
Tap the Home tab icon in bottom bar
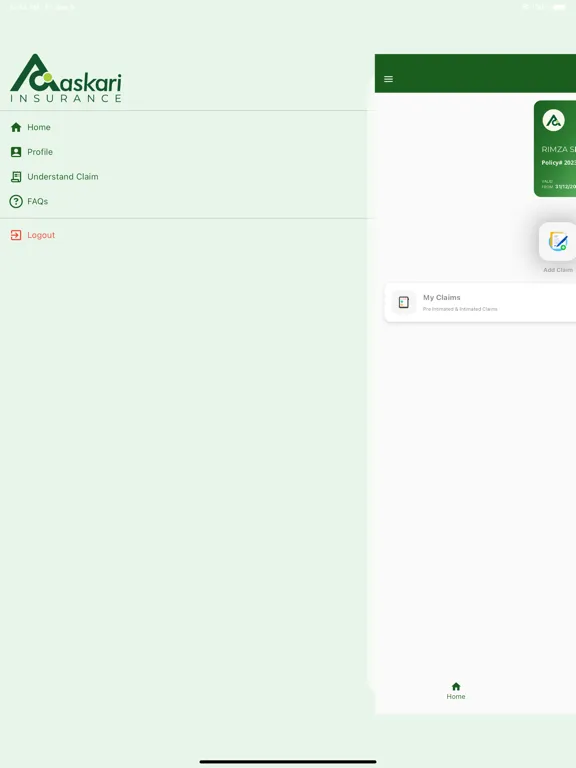point(456,686)
